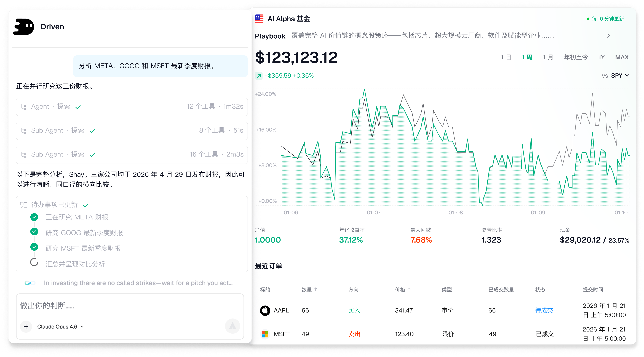Click the 01-07 date marker on chart
Screen dimensions: 644x357
click(373, 213)
